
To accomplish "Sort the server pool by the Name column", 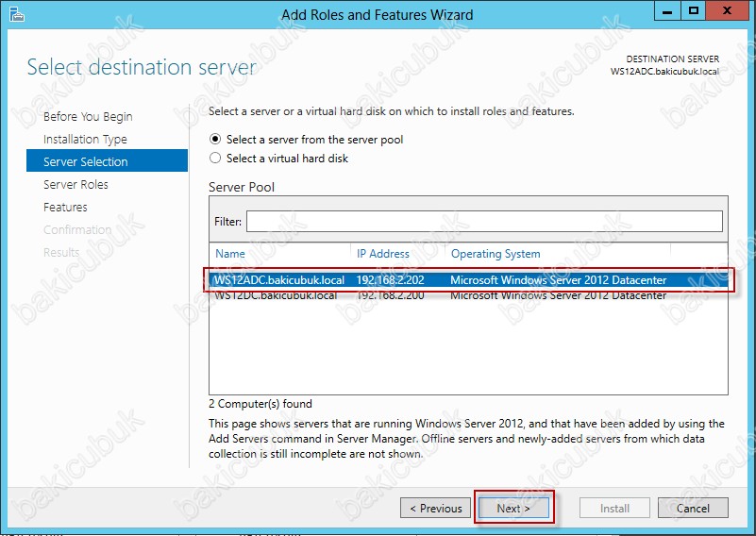I will [230, 254].
